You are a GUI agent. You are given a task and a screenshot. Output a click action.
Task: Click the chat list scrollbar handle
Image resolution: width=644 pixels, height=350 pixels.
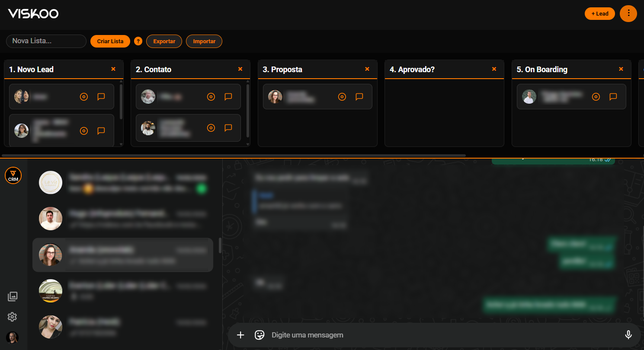pos(220,245)
